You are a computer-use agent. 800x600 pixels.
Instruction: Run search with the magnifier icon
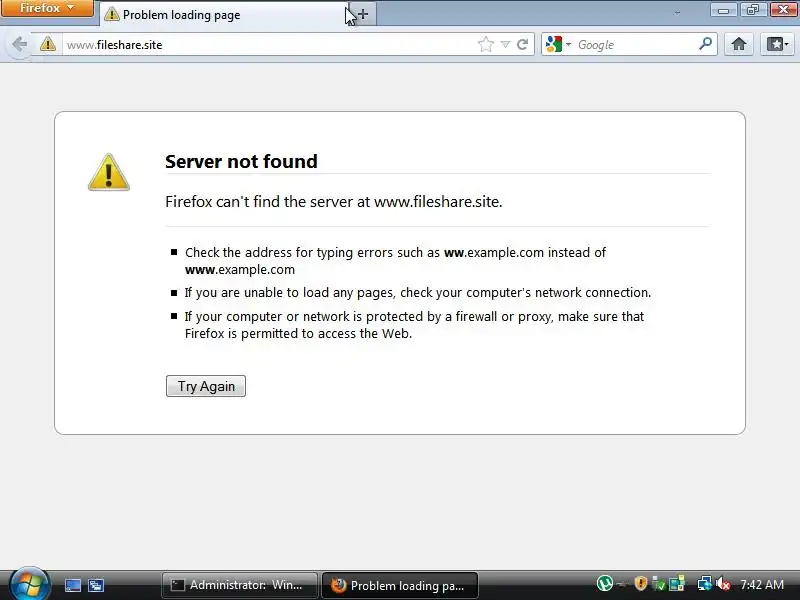pos(706,44)
